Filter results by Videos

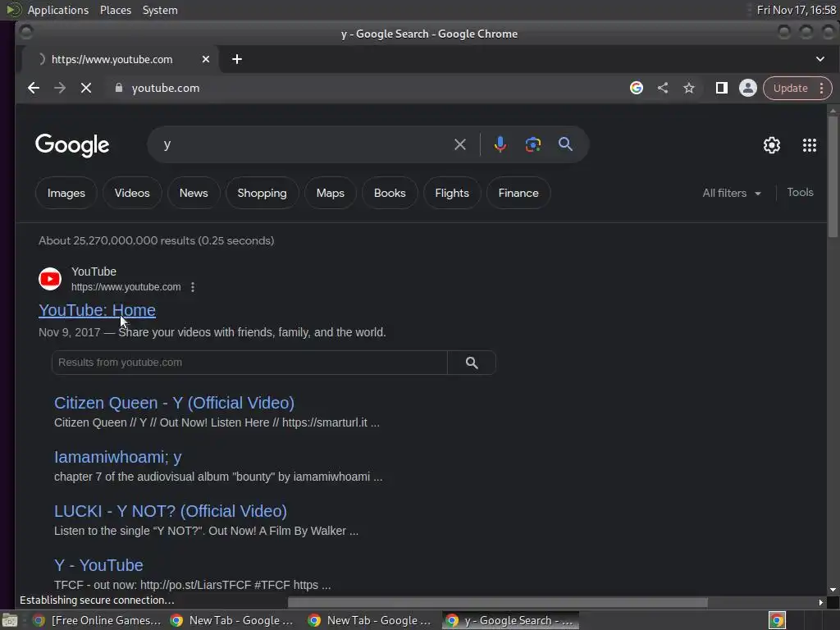pyautogui.click(x=132, y=193)
